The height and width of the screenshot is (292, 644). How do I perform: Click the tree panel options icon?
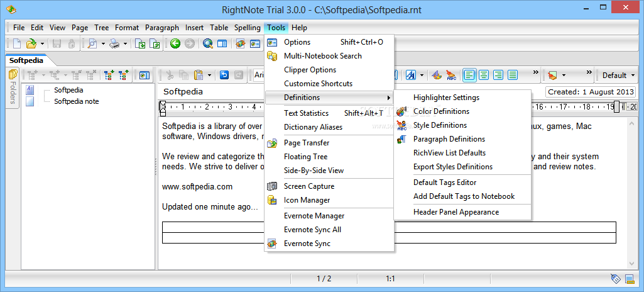point(144,76)
